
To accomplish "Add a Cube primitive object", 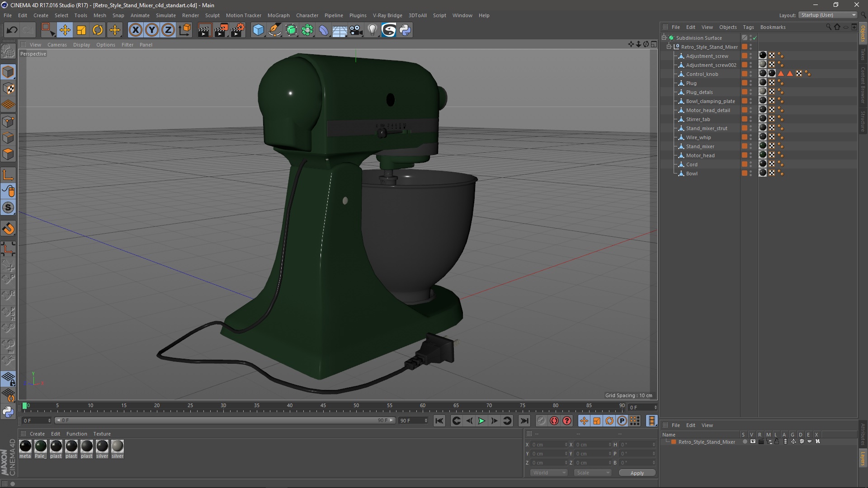I will [258, 30].
